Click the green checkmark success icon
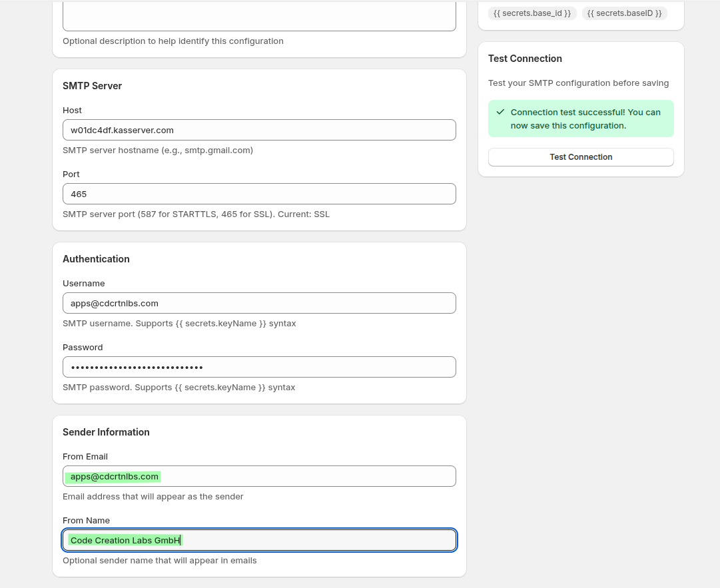720x588 pixels. tap(500, 112)
